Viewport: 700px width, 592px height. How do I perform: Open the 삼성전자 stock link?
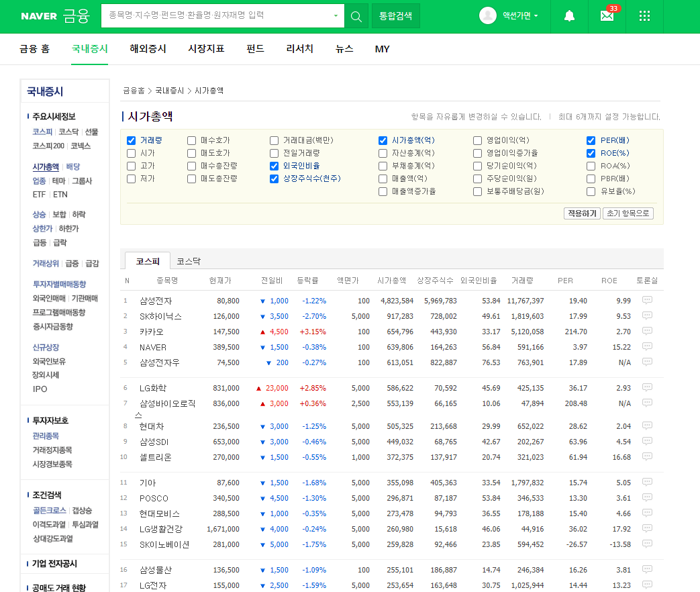pyautogui.click(x=155, y=301)
